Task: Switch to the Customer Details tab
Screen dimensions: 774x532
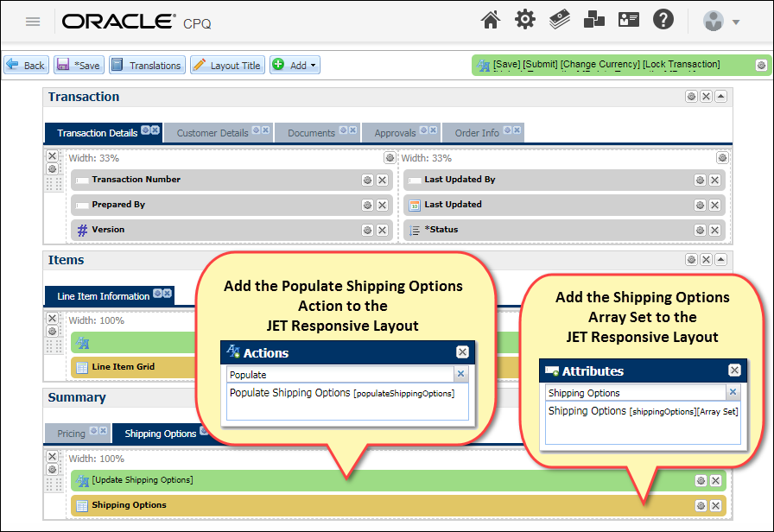Action: 212,133
